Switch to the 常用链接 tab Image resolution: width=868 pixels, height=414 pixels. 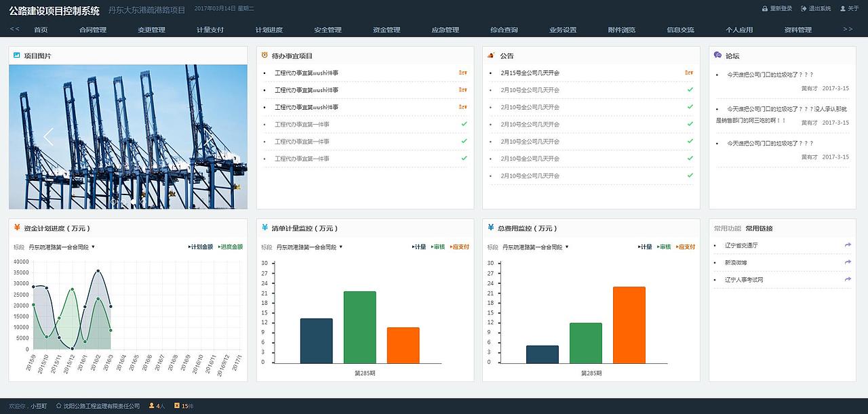pyautogui.click(x=759, y=228)
